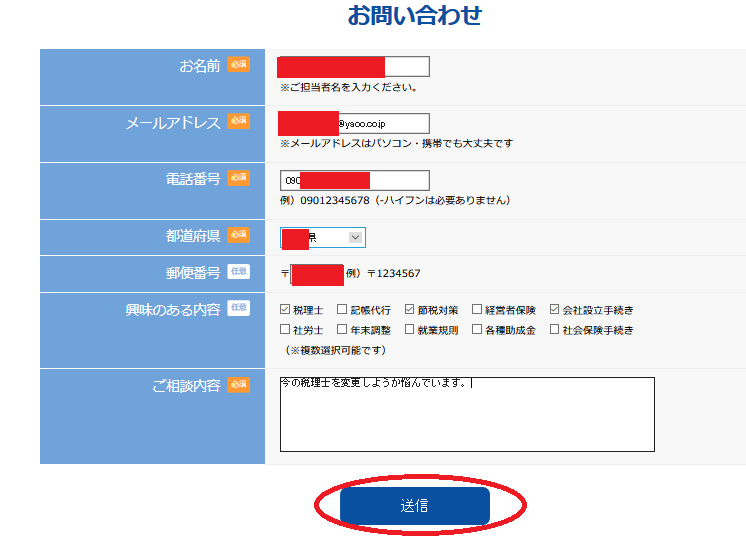Click the 郵便番号 postal code field
Screen dimensions: 746x536
coord(316,274)
